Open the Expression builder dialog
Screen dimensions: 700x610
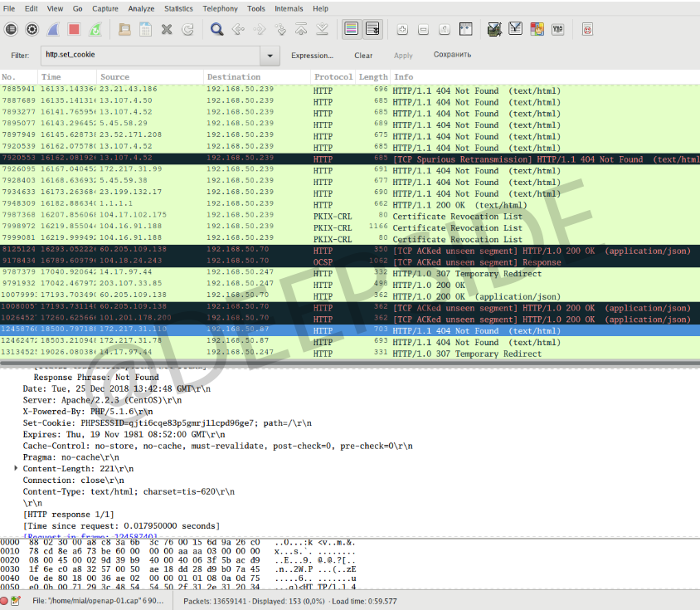[314, 56]
